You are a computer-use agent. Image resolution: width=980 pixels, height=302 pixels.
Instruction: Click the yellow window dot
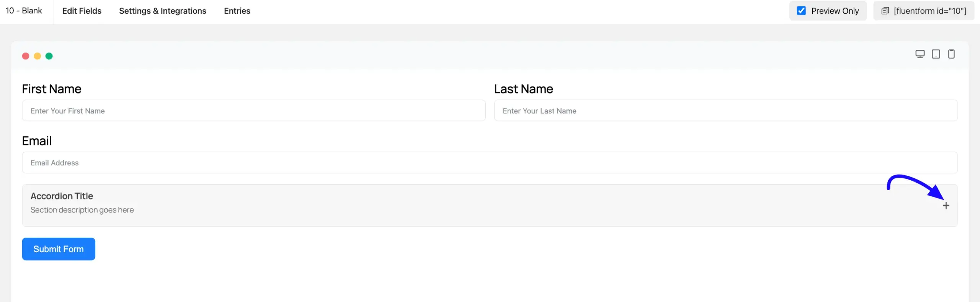(38, 56)
